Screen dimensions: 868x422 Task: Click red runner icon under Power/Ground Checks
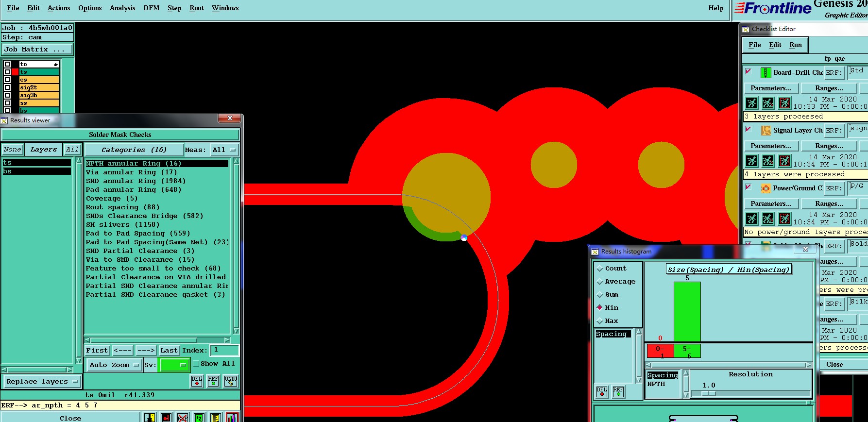point(785,219)
